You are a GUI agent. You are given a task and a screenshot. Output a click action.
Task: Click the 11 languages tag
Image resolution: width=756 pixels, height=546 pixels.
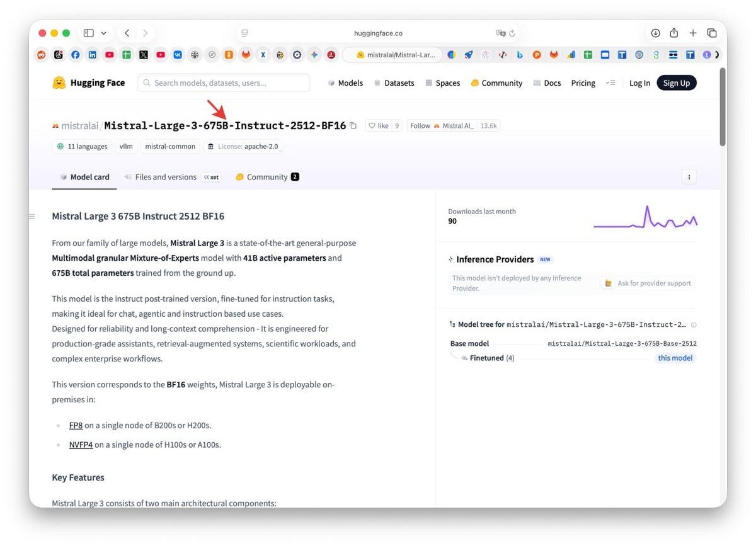point(82,146)
